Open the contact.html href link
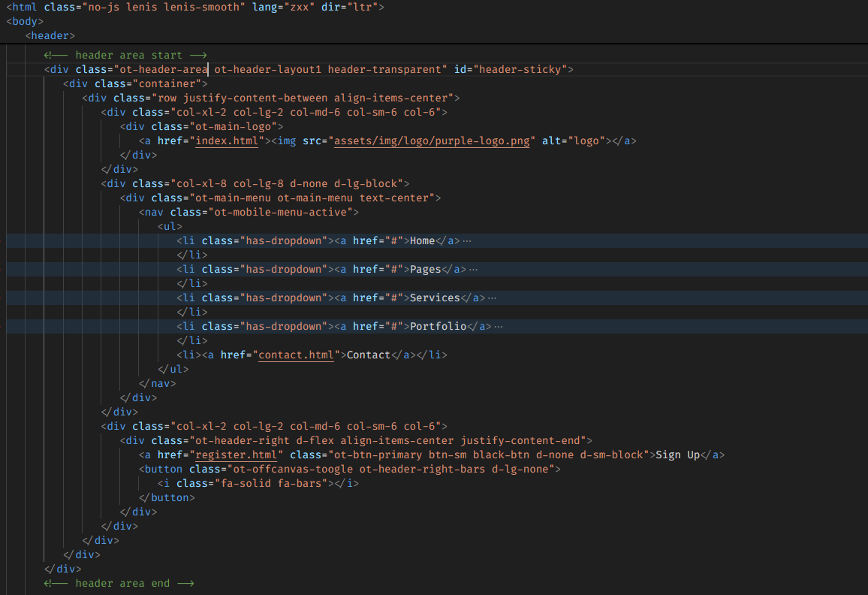 click(296, 355)
